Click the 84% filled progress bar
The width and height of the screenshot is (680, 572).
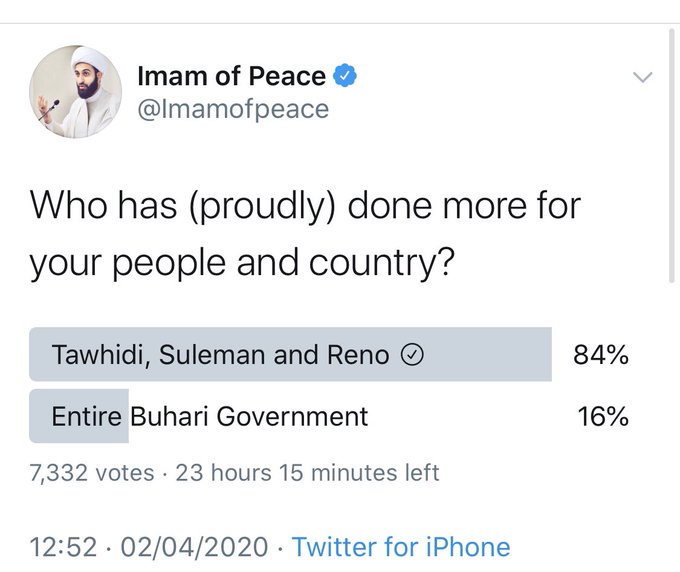tap(290, 354)
